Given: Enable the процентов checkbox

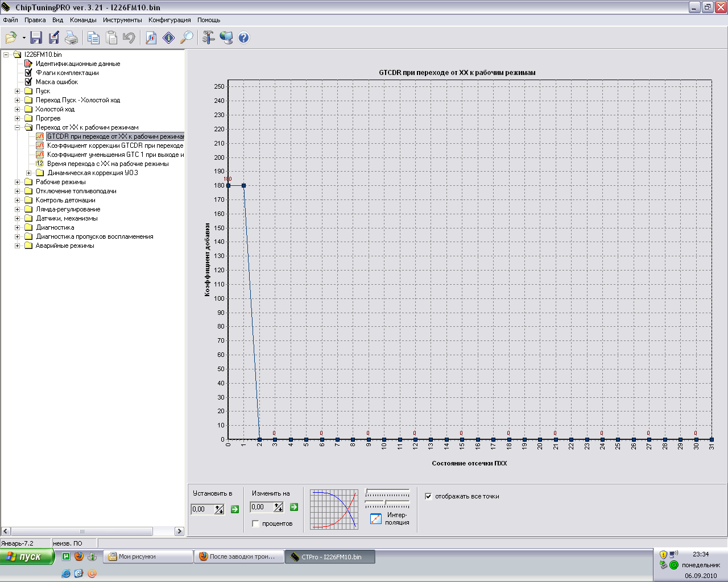Looking at the screenshot, I should pyautogui.click(x=256, y=523).
